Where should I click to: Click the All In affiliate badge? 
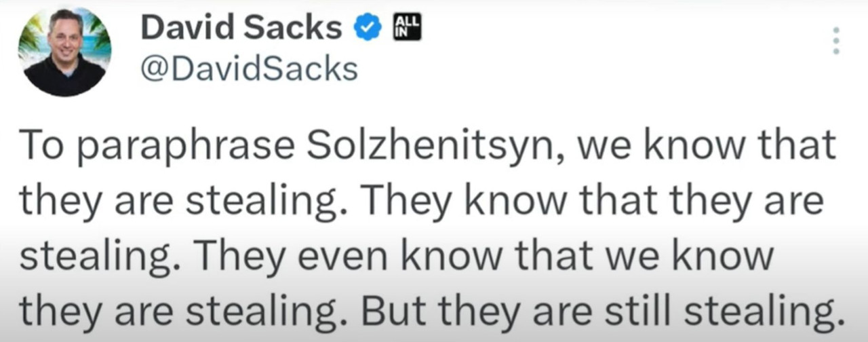click(x=408, y=28)
